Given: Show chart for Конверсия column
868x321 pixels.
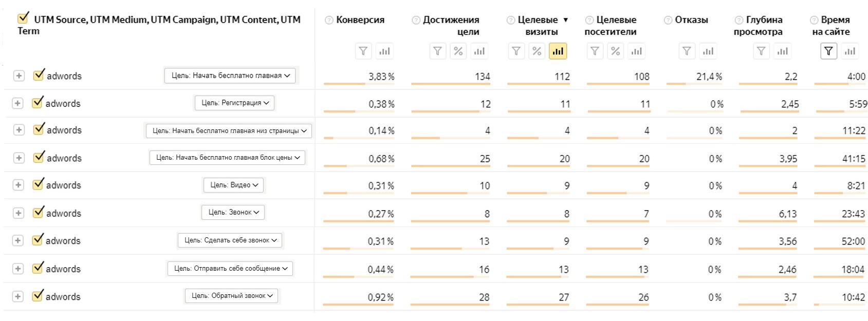Looking at the screenshot, I should tap(384, 51).
